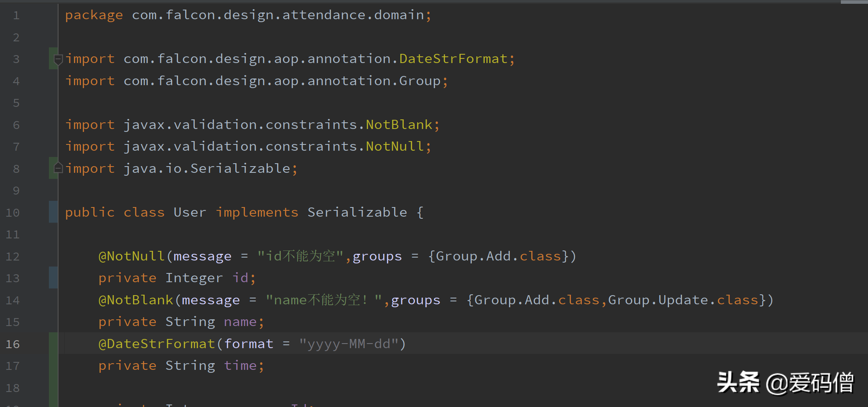This screenshot has width=868, height=407.
Task: Click the Integer type on line 13
Action: pos(194,278)
